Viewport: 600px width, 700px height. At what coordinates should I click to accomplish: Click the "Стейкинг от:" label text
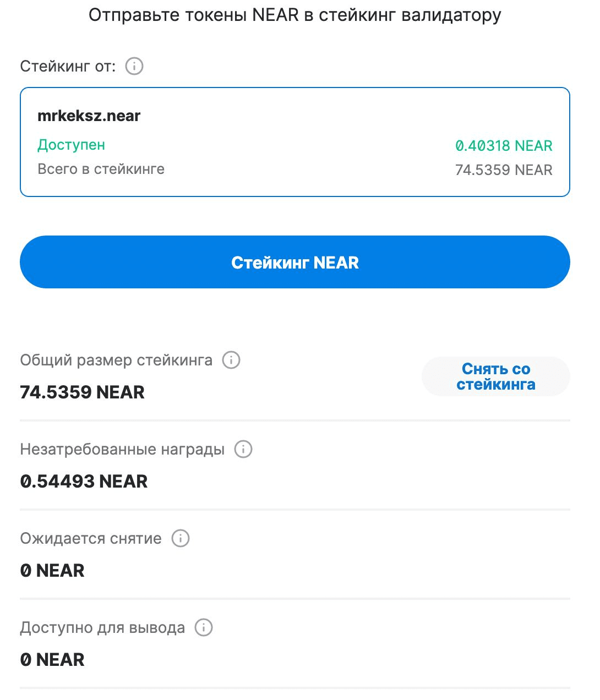[x=68, y=67]
